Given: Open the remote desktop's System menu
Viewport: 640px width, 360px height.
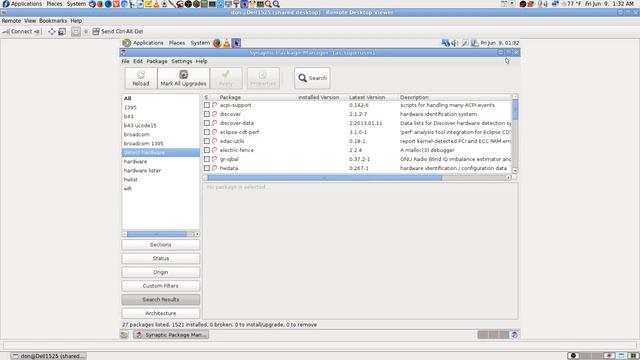Looking at the screenshot, I should pyautogui.click(x=200, y=43).
